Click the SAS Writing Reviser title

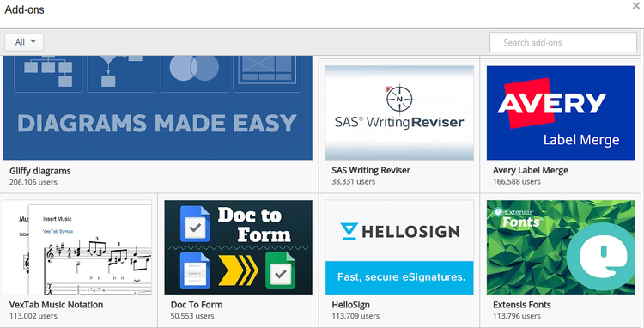click(371, 170)
